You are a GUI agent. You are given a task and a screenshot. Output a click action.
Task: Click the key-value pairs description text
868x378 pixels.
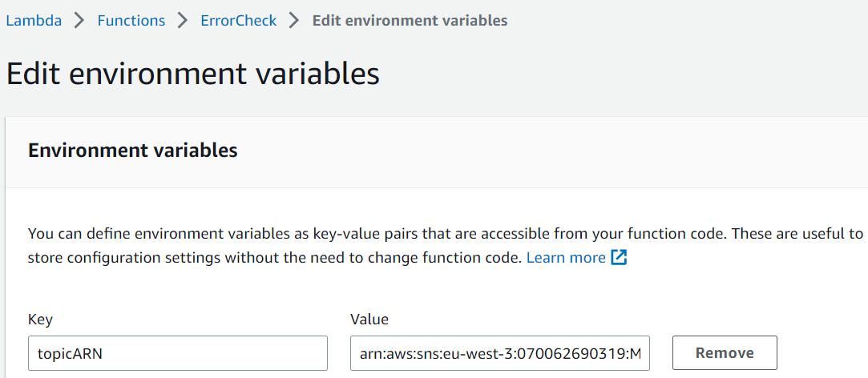[446, 234]
